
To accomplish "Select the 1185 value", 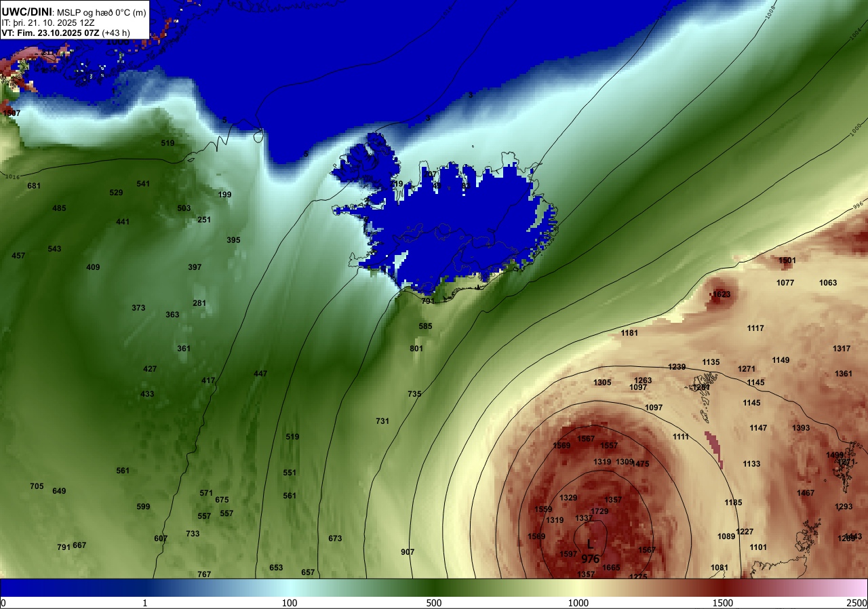I will pos(733,503).
